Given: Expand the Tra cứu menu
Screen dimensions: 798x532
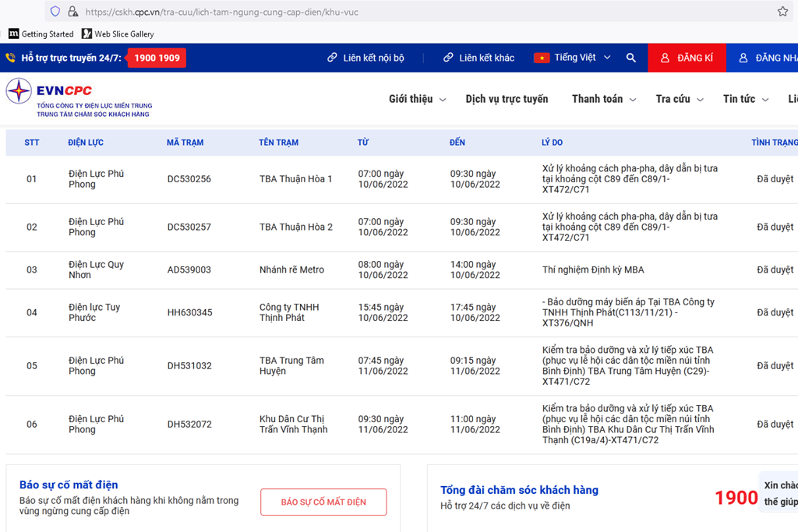Looking at the screenshot, I should pos(679,99).
